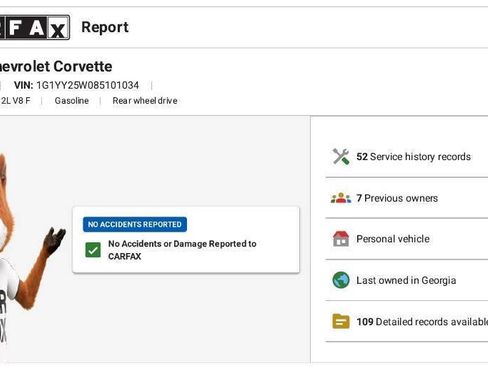The image size is (488, 366).
Task: Click the NO ACCIDENTS REPORTED badge
Action: pos(135,224)
